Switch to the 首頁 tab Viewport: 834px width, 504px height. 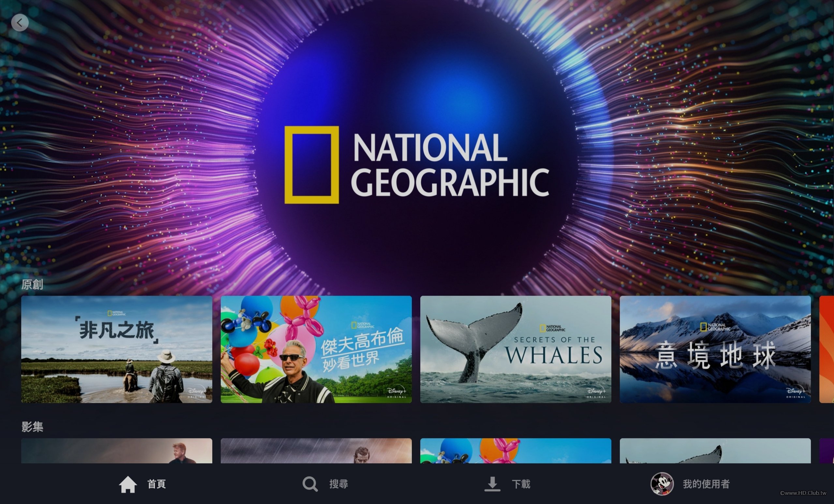(x=156, y=484)
